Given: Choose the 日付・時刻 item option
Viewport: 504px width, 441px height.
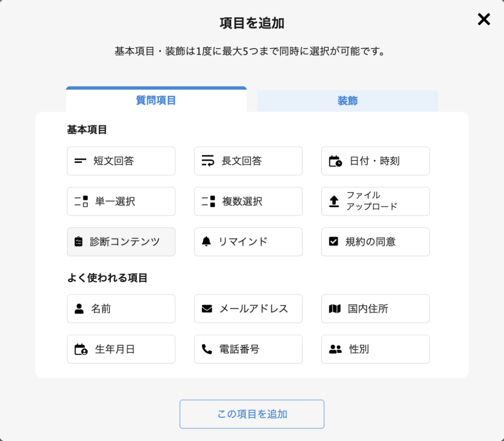Looking at the screenshot, I should coord(375,161).
